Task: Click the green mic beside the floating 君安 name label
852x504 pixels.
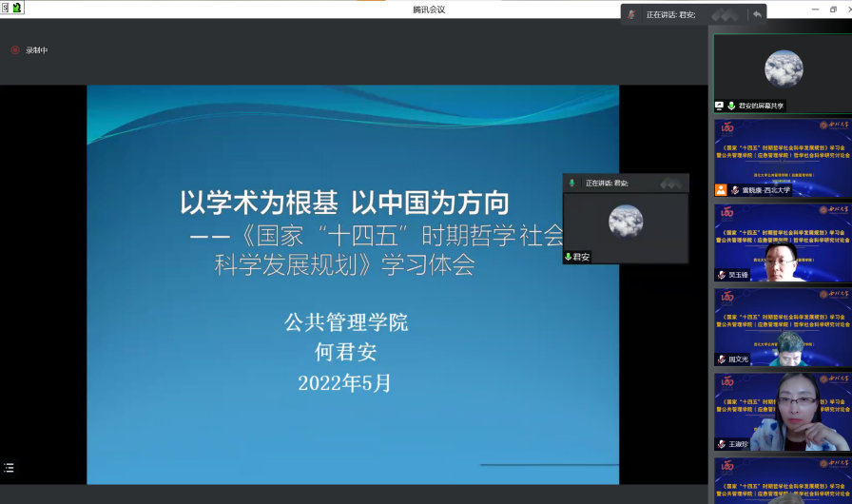Action: point(569,257)
